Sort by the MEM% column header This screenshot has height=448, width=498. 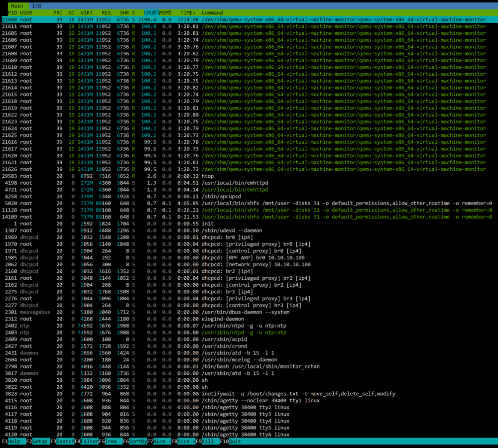pos(165,13)
